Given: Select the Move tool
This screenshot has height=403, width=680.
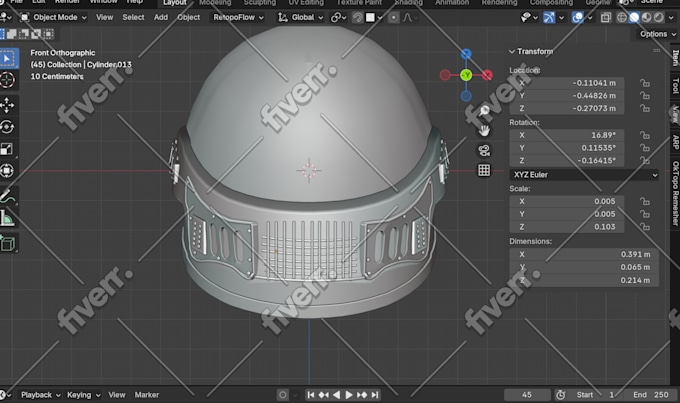Looking at the screenshot, I should (x=7, y=105).
